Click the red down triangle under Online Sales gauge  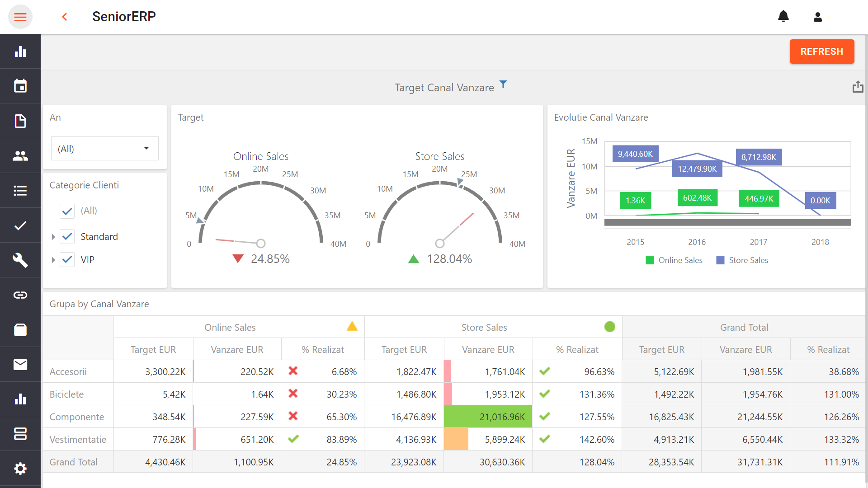point(238,258)
